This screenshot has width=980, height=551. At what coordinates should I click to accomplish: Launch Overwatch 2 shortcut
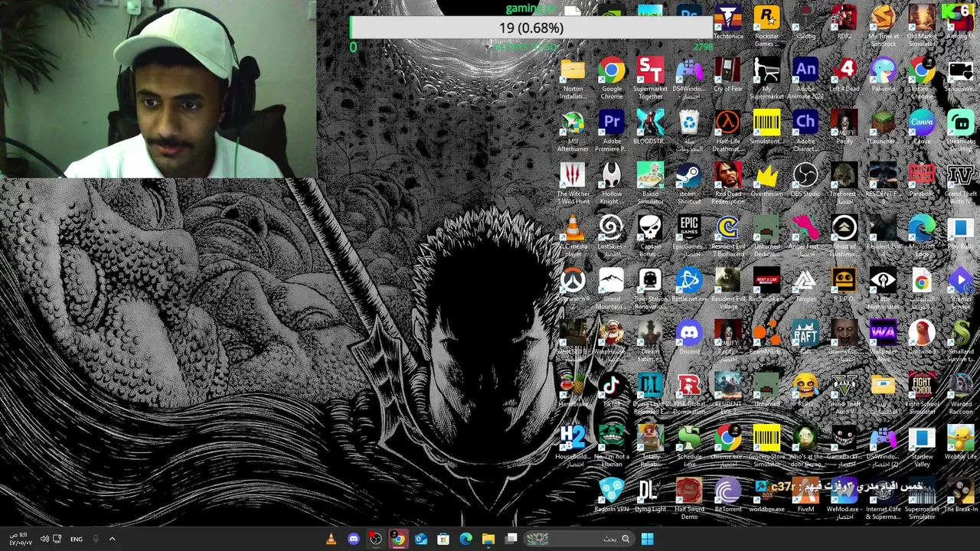click(573, 285)
